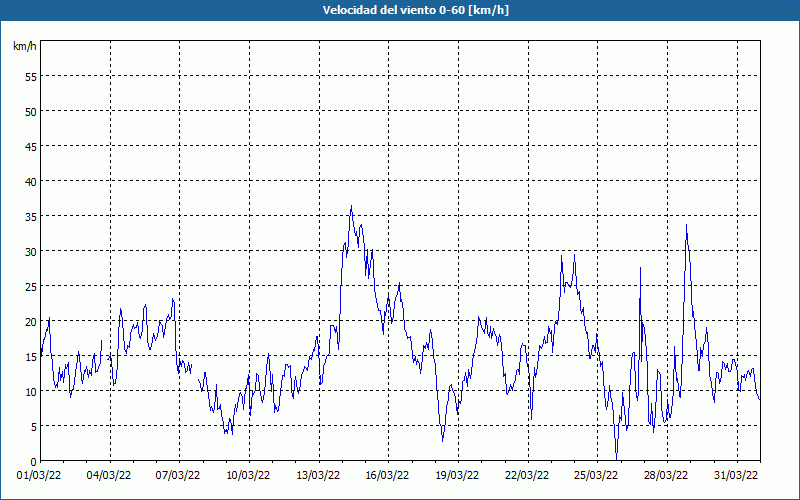
Task: Click the 'km/h' axis unit label
Action: tap(25, 46)
